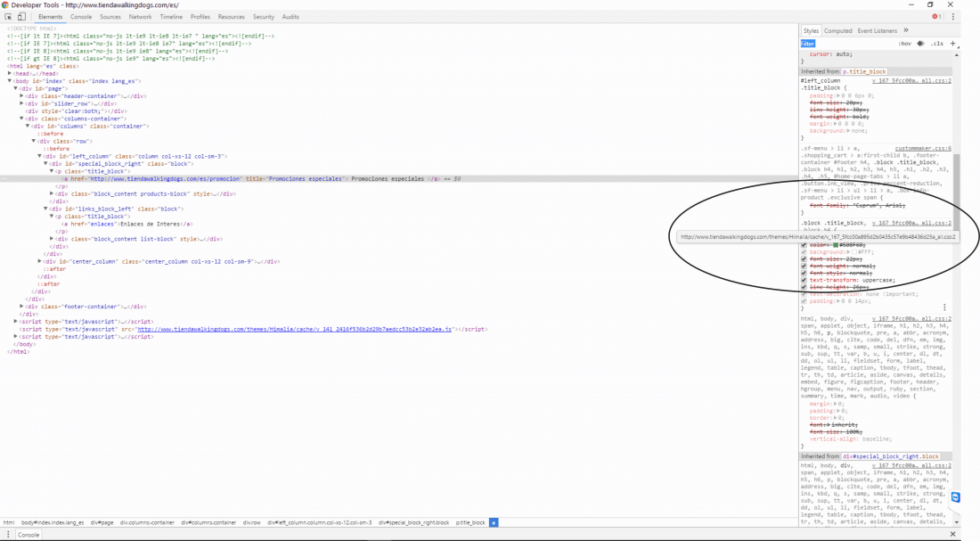980x541 pixels.
Task: Expand the center_column div
Action: [39, 261]
